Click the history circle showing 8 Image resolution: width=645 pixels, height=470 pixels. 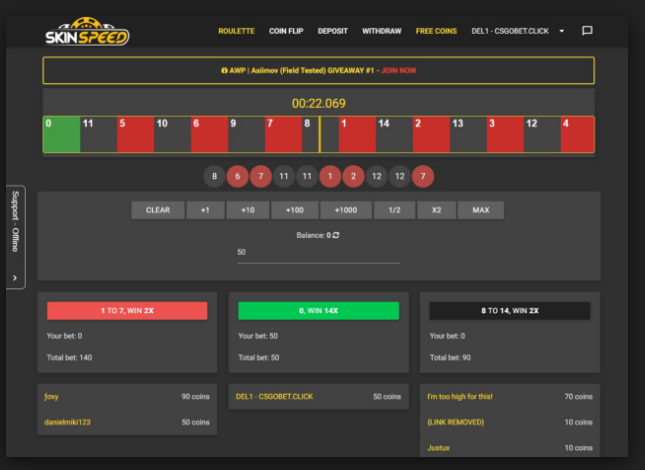(214, 176)
